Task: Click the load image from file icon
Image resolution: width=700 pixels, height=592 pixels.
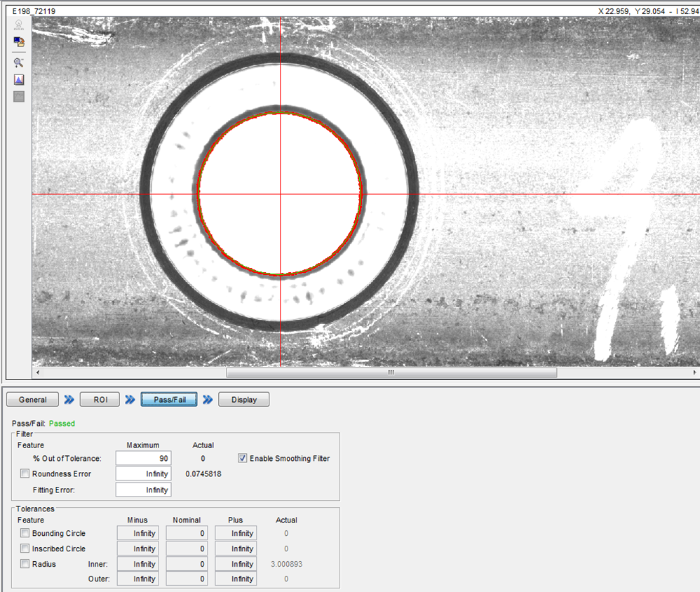Action: (x=19, y=42)
